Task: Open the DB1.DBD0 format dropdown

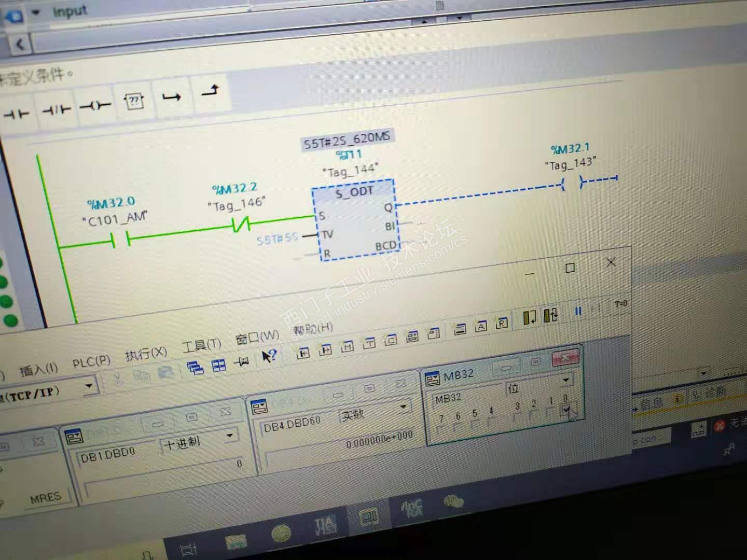Action: [229, 436]
